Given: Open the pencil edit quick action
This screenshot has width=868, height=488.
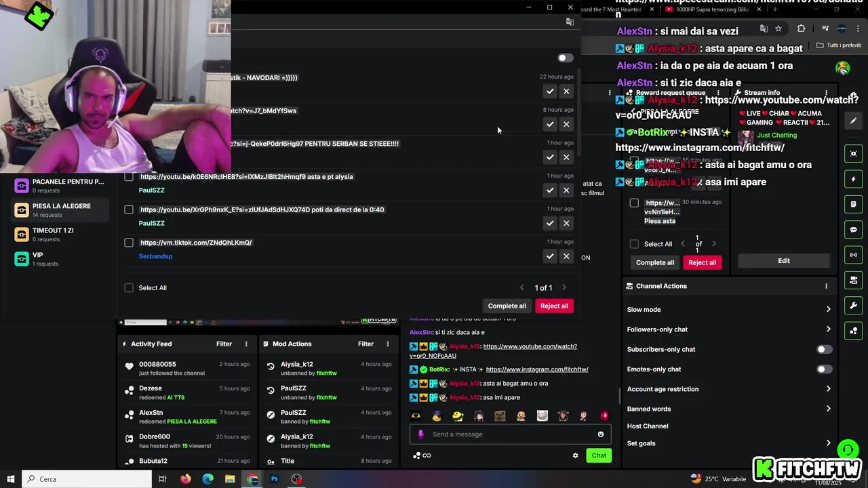Looking at the screenshot, I should pyautogui.click(x=854, y=121).
